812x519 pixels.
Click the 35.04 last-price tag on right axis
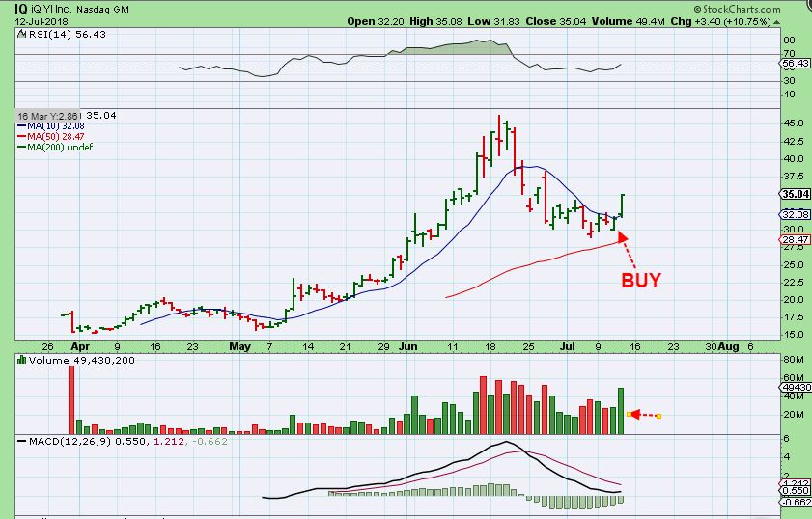(796, 194)
